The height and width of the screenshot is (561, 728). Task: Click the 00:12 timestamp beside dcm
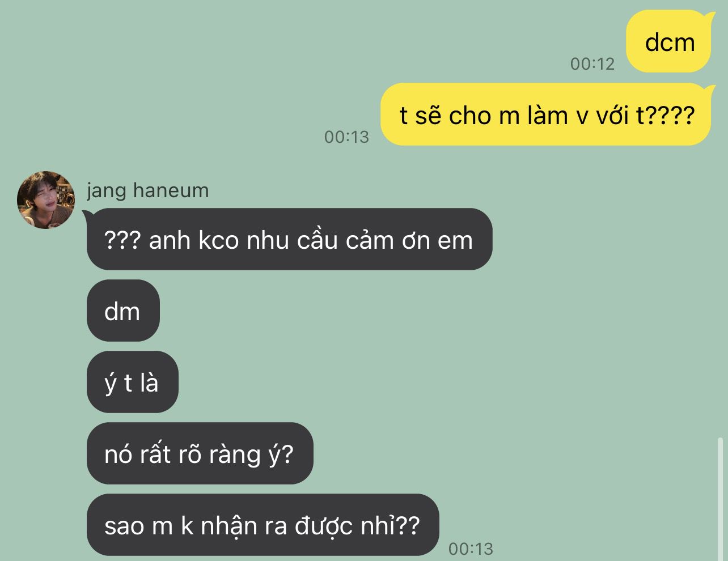pyautogui.click(x=592, y=64)
